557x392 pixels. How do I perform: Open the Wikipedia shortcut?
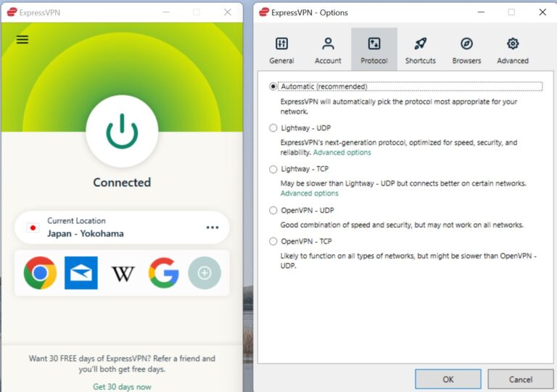[123, 273]
